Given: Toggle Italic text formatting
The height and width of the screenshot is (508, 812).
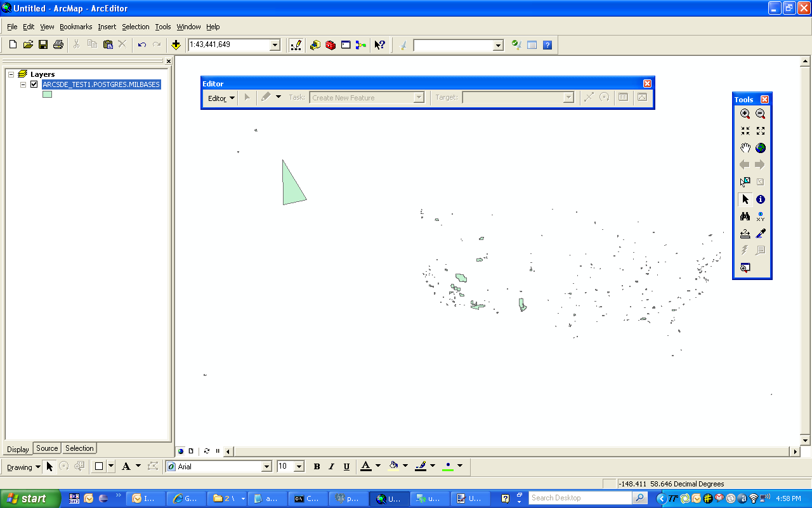Looking at the screenshot, I should 332,466.
